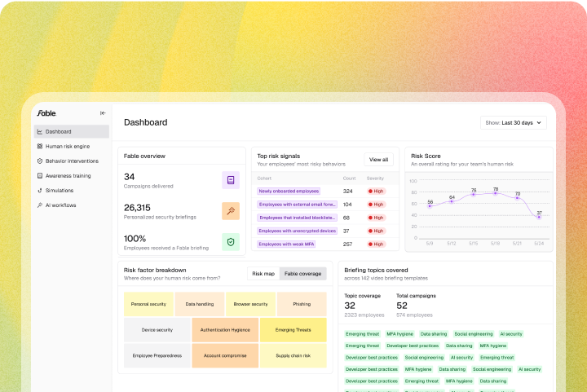
Task: Click the Behavior interventions shield icon
Action: 40,161
